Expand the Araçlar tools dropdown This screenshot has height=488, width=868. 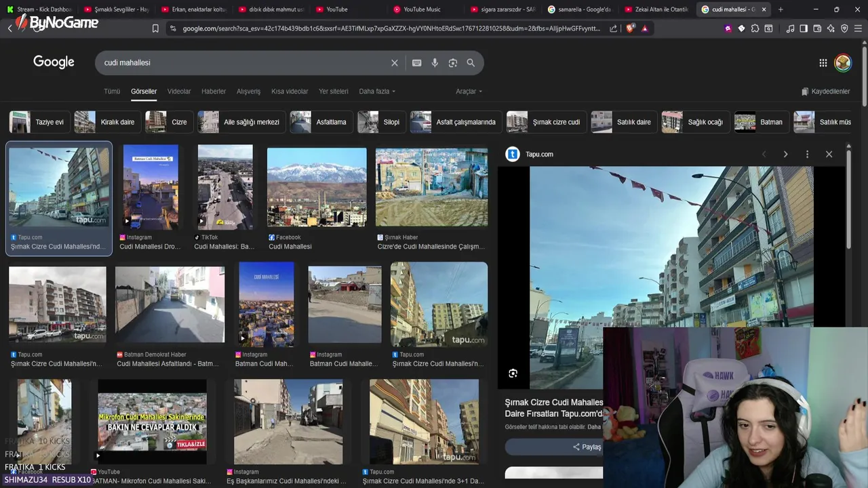pos(469,91)
